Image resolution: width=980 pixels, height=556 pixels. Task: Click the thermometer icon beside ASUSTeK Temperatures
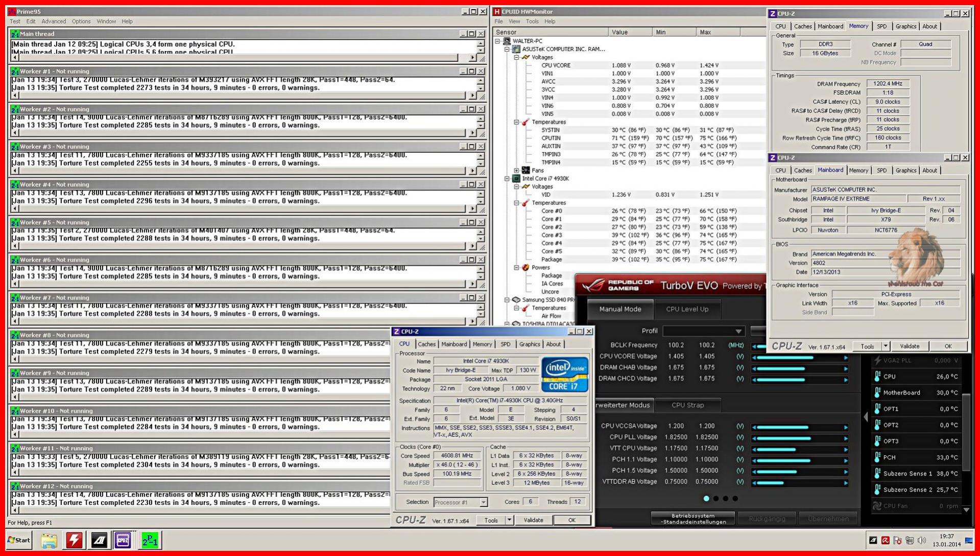pyautogui.click(x=525, y=122)
